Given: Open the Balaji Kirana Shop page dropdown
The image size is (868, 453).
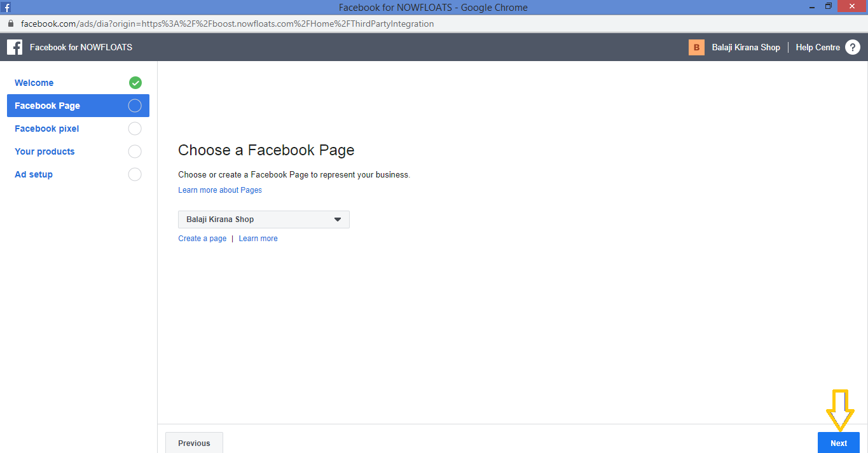Looking at the screenshot, I should 264,220.
